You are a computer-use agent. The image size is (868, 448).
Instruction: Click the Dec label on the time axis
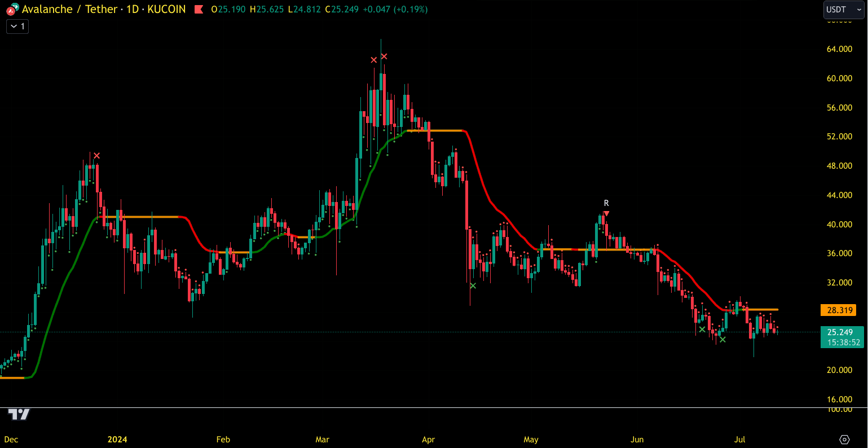[11, 440]
